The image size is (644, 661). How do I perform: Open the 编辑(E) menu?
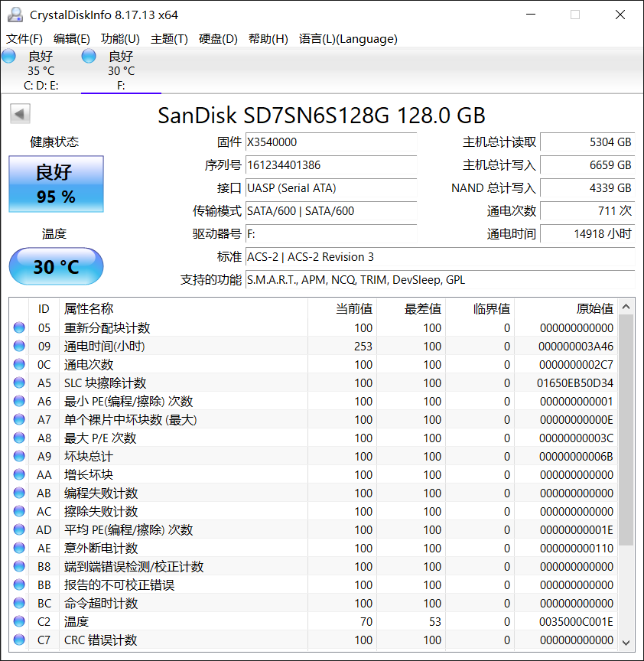tap(72, 39)
